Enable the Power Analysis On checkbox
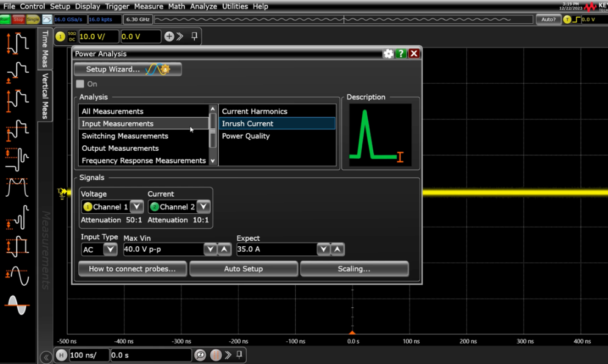This screenshot has width=608, height=364. 80,84
